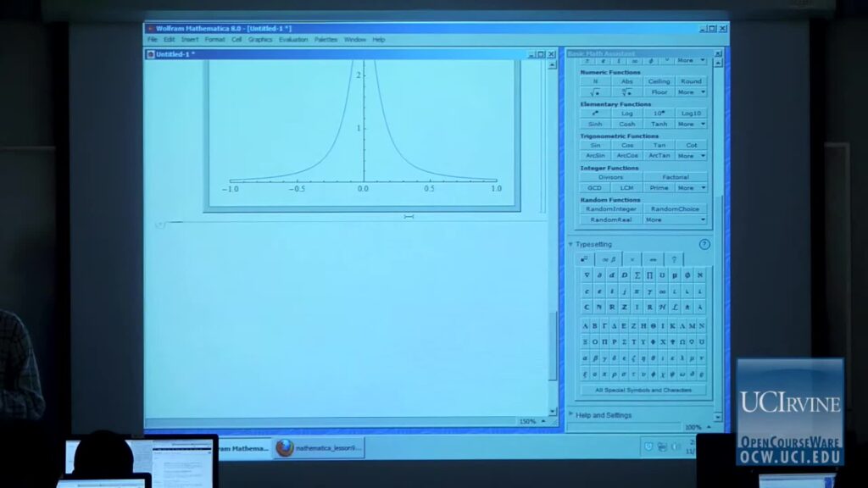The width and height of the screenshot is (868, 488).
Task: Open the Cell menu
Action: click(x=236, y=40)
